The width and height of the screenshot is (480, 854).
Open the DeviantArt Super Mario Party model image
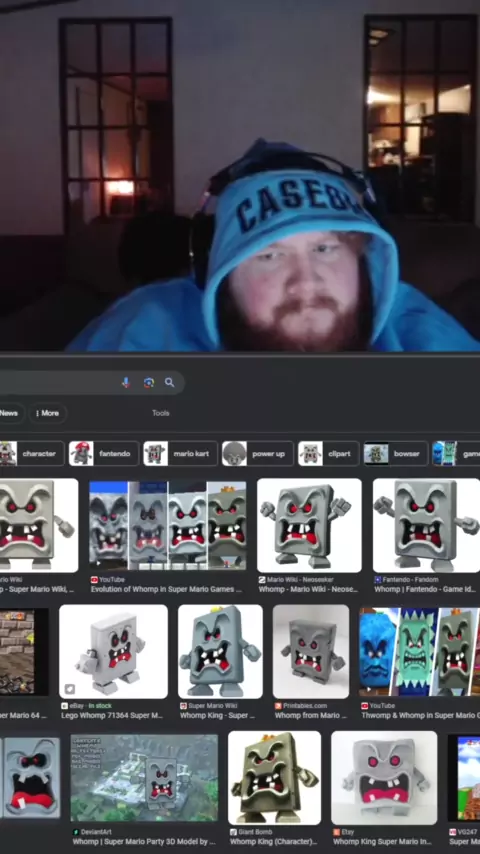tap(144, 779)
